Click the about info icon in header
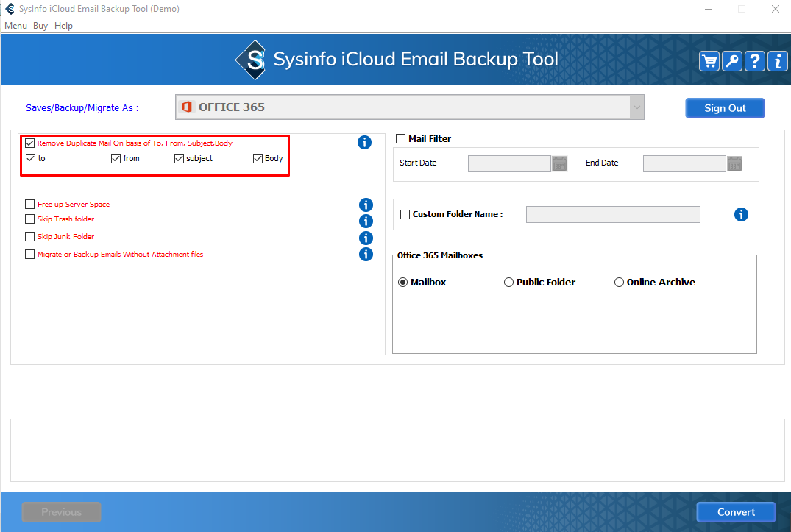The image size is (791, 532). pos(778,61)
